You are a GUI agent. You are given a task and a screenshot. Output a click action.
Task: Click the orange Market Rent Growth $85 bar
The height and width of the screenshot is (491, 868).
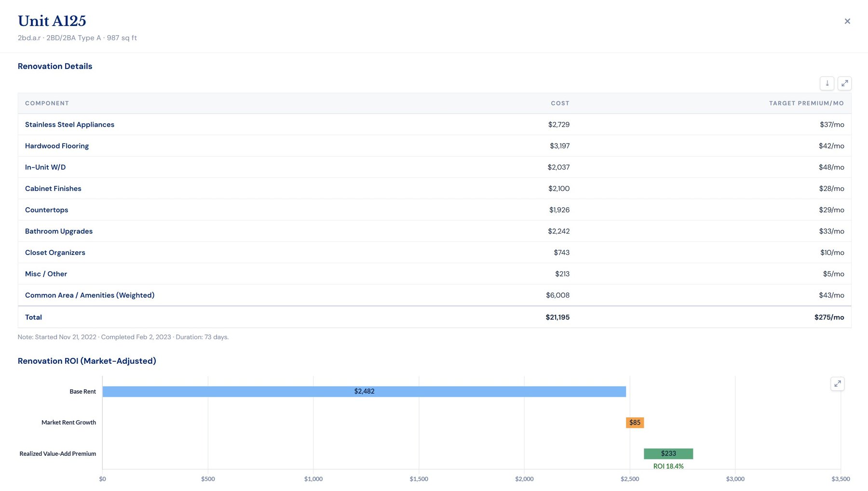(x=635, y=423)
